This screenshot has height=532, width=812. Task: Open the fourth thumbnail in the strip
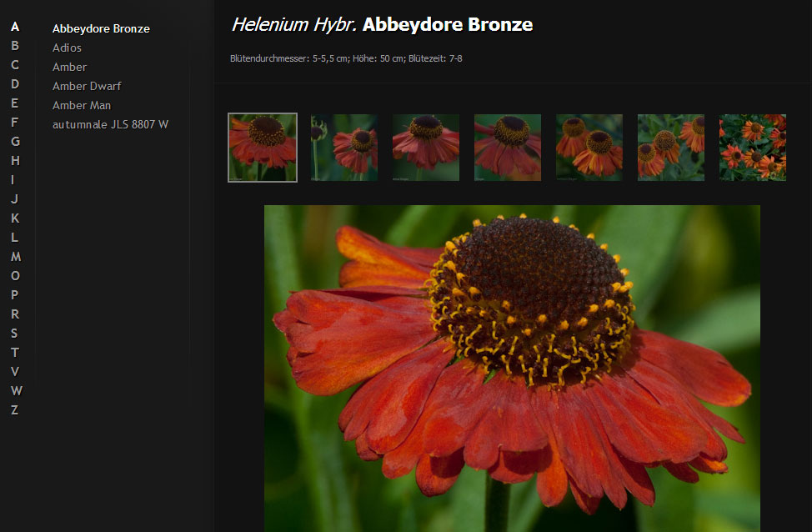(x=508, y=148)
